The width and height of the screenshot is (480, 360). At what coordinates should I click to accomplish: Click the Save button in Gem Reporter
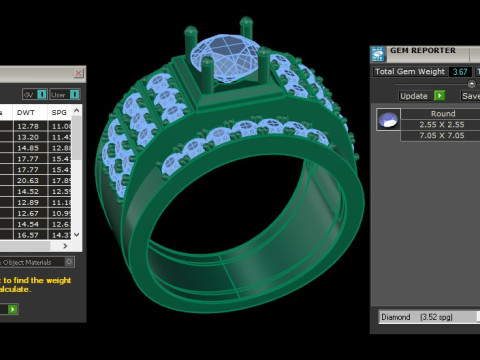pyautogui.click(x=471, y=96)
